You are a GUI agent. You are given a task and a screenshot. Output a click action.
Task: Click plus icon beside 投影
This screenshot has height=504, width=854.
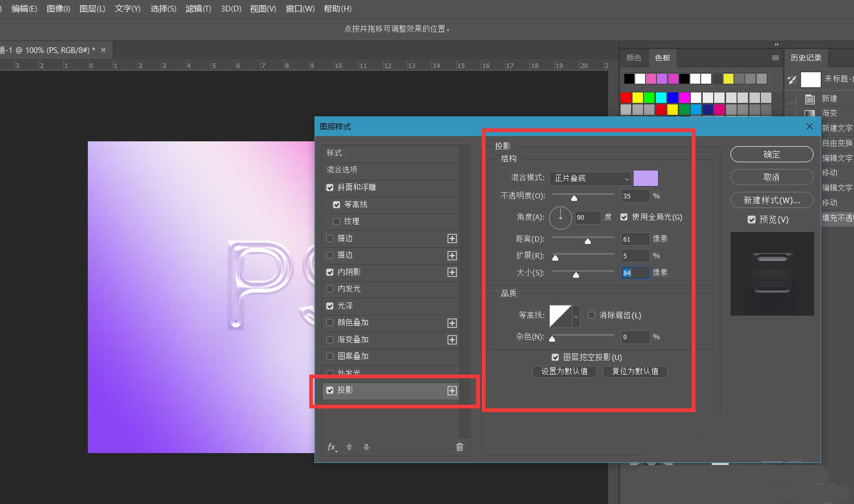click(452, 391)
